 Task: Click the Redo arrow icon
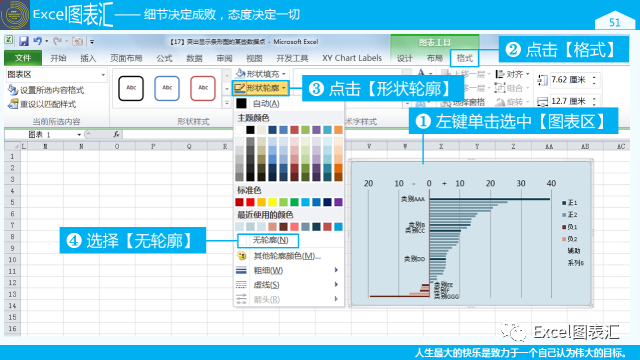58,41
